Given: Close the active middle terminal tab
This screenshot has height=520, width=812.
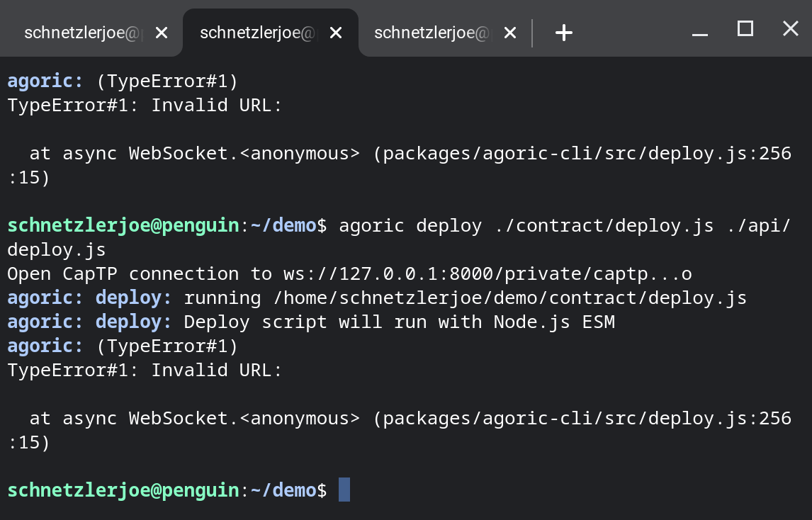Looking at the screenshot, I should click(x=336, y=32).
